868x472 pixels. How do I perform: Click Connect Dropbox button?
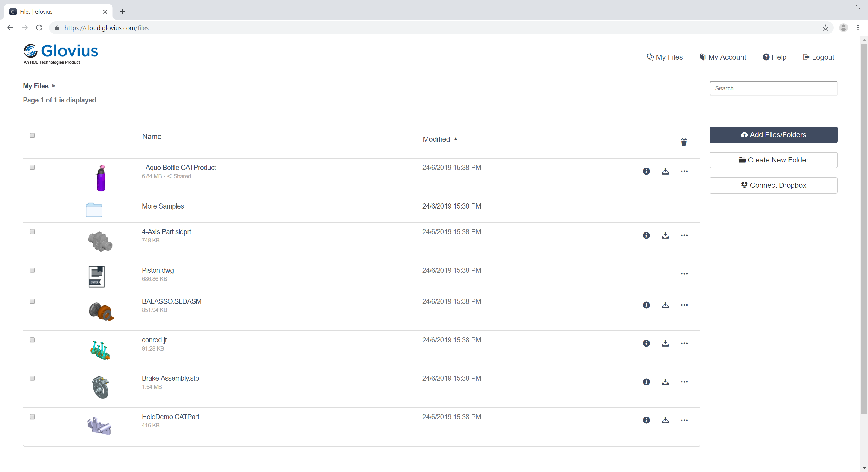point(773,185)
